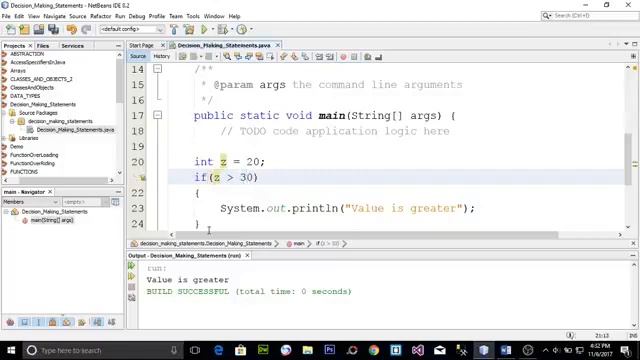
Task: Open the Debug menu
Action: (x=137, y=16)
